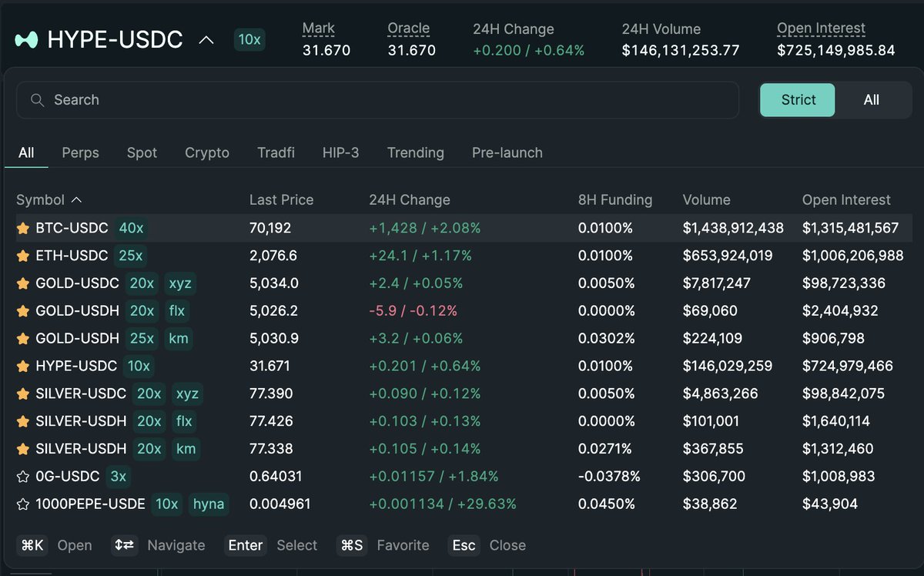Switch to the Spot tab
The height and width of the screenshot is (576, 924).
coord(142,152)
